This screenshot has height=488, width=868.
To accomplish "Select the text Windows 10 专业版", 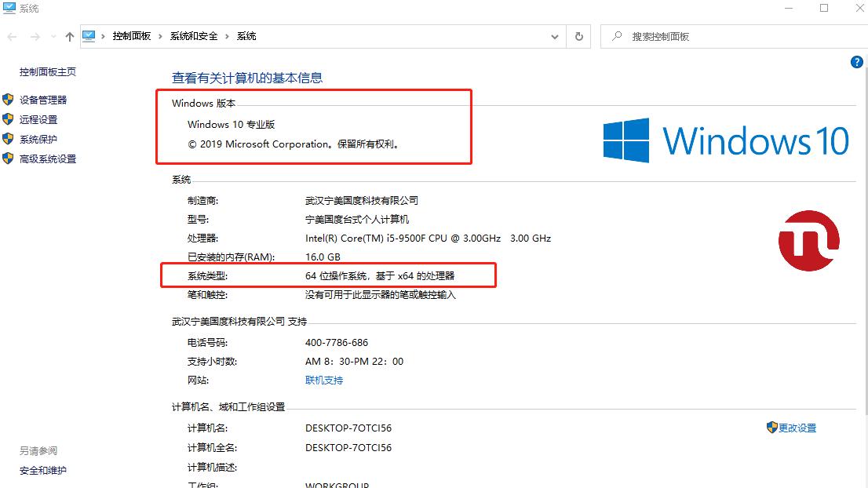I will click(231, 125).
